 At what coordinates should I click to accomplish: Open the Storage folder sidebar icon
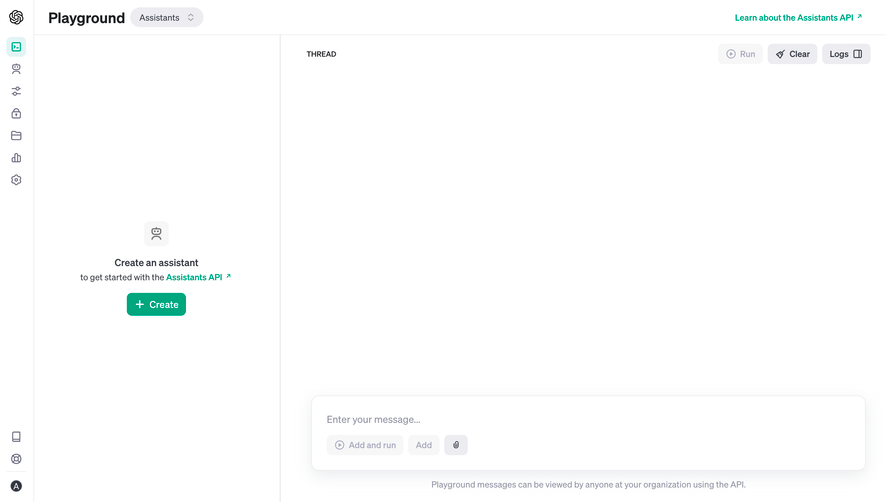click(x=16, y=136)
